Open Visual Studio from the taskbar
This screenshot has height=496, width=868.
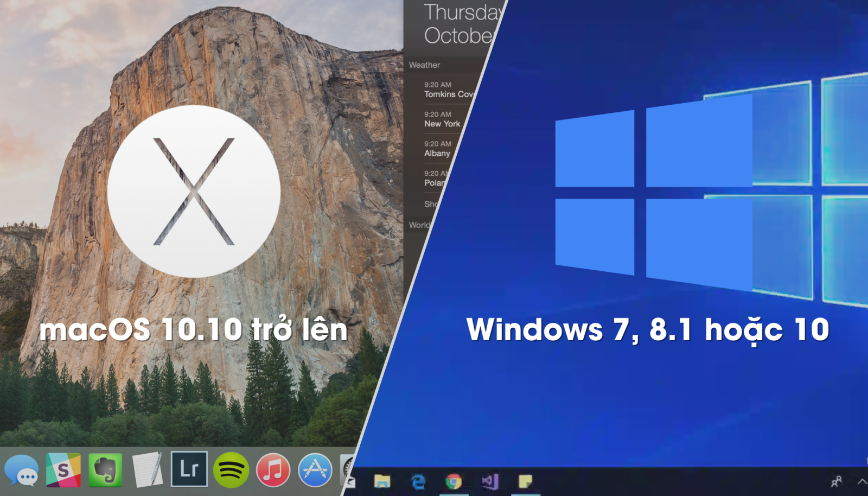point(490,481)
